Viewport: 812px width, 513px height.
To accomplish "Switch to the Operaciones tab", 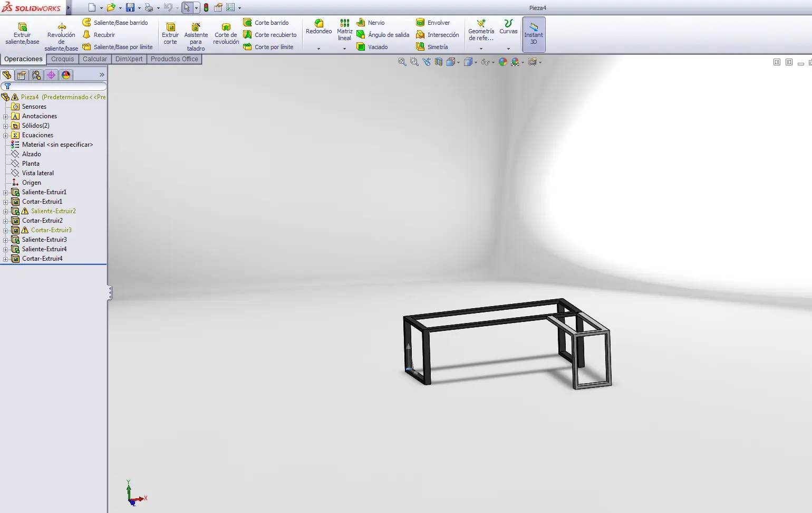I will point(23,59).
